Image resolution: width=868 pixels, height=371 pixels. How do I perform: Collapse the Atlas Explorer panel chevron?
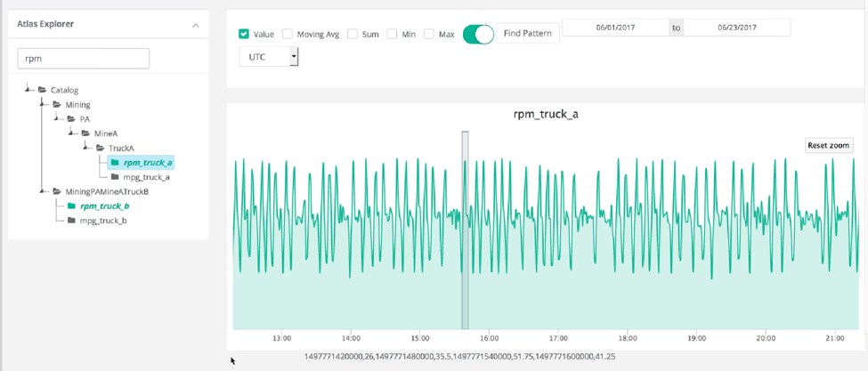pyautogui.click(x=195, y=25)
